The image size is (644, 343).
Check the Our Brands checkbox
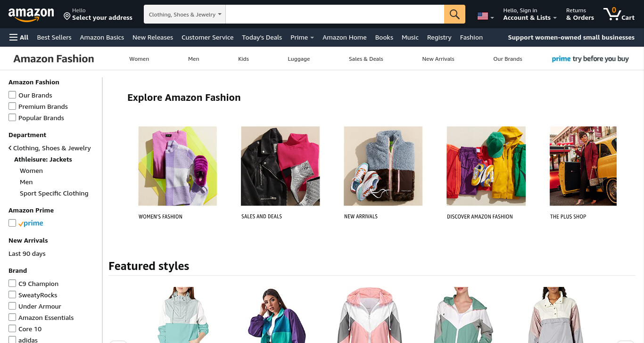(x=12, y=95)
